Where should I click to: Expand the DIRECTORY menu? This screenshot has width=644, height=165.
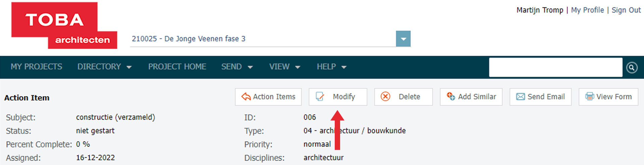pyautogui.click(x=104, y=67)
